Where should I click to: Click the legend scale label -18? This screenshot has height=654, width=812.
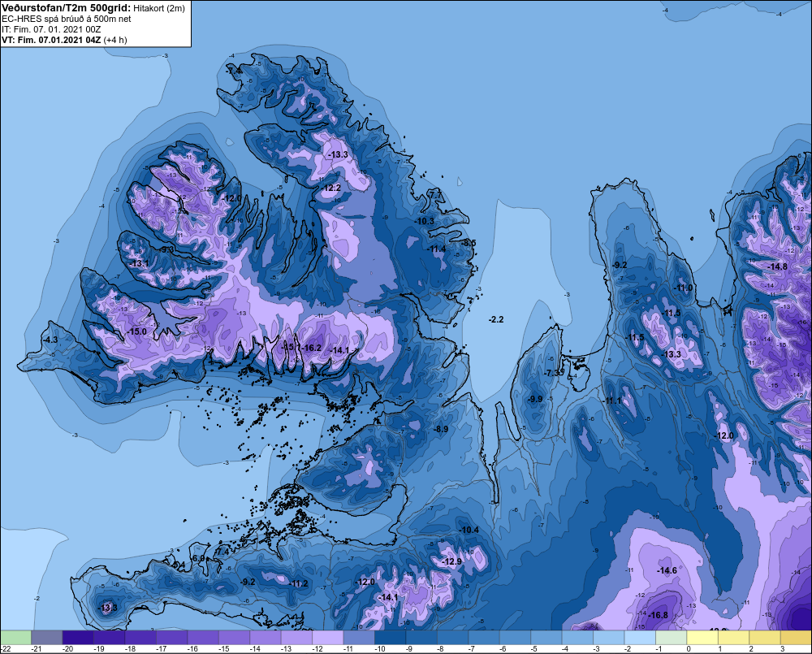coord(130,649)
